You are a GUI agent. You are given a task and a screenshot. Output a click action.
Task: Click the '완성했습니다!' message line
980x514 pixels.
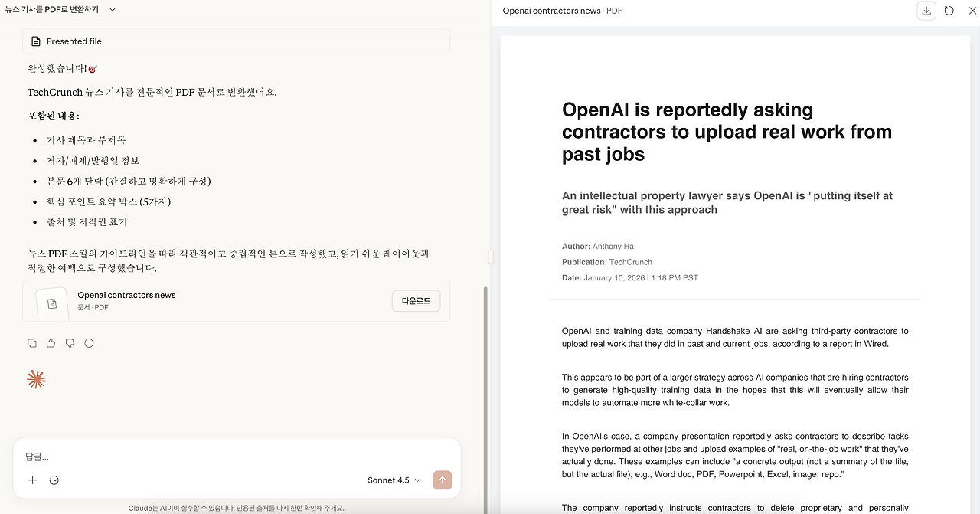pos(63,68)
